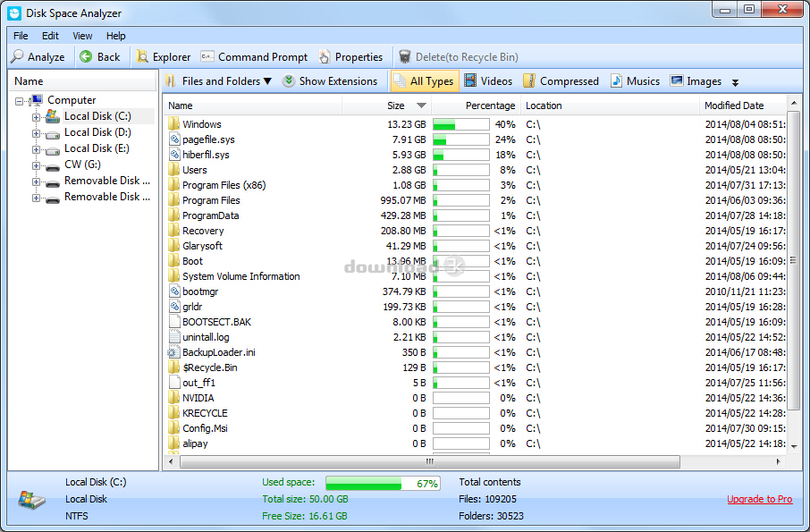Select Local Disk (D:) drive icon

coord(53,134)
